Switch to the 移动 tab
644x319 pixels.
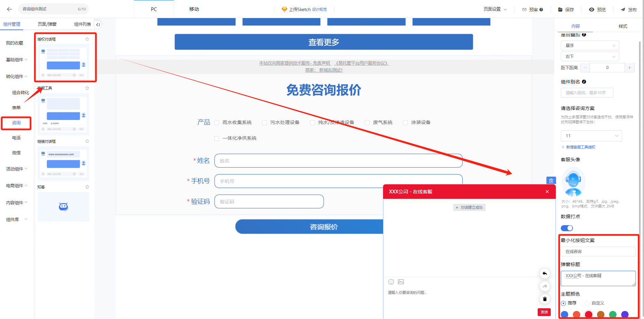pos(194,9)
